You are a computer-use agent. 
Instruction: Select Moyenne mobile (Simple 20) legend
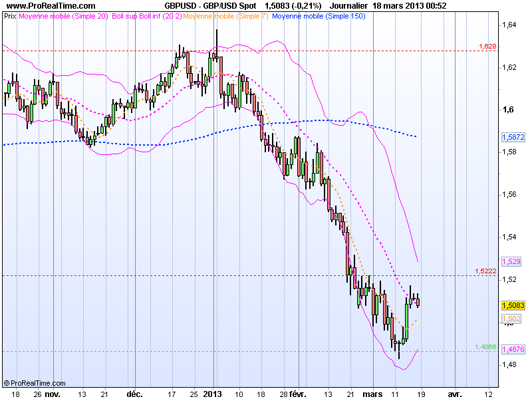(63, 16)
